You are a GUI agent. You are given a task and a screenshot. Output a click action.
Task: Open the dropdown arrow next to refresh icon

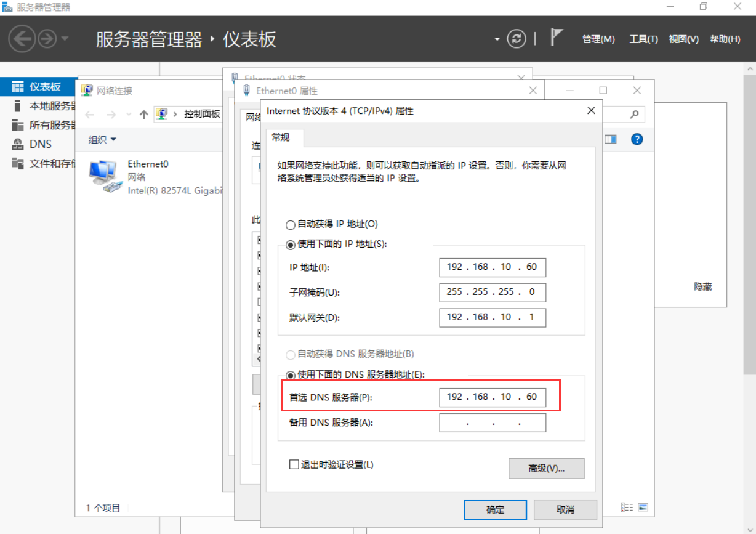(x=497, y=39)
